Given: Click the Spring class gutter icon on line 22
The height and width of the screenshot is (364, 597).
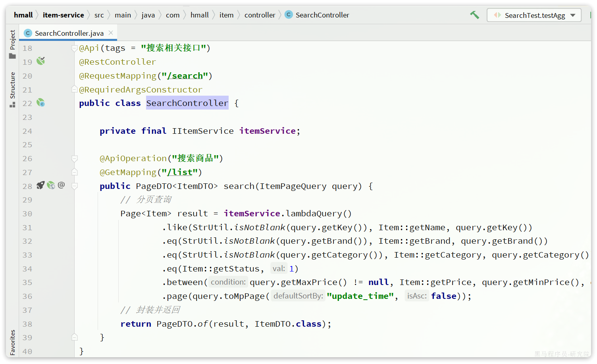Looking at the screenshot, I should (40, 103).
